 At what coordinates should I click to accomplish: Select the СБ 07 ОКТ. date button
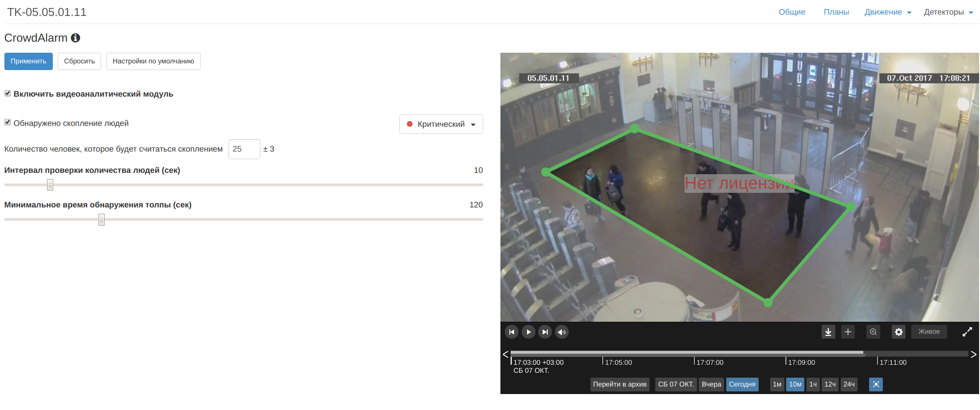[x=676, y=384]
